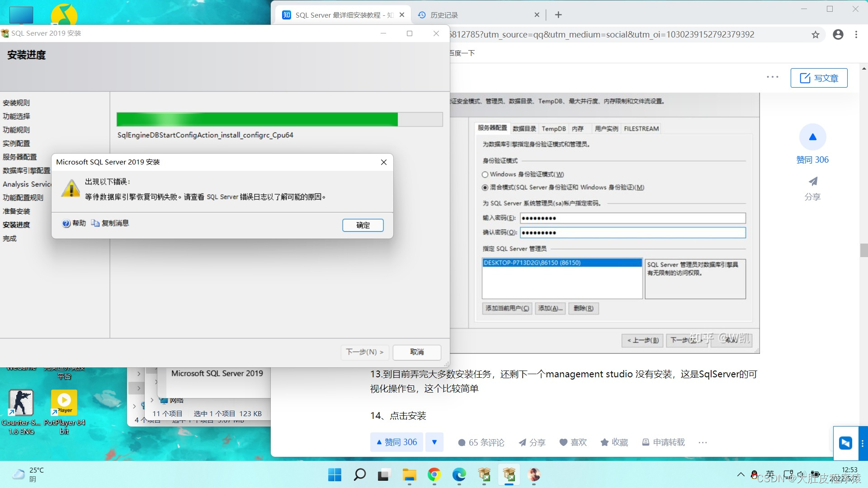The height and width of the screenshot is (488, 868).
Task: Click the upvote arrow circle icon
Action: click(x=812, y=137)
